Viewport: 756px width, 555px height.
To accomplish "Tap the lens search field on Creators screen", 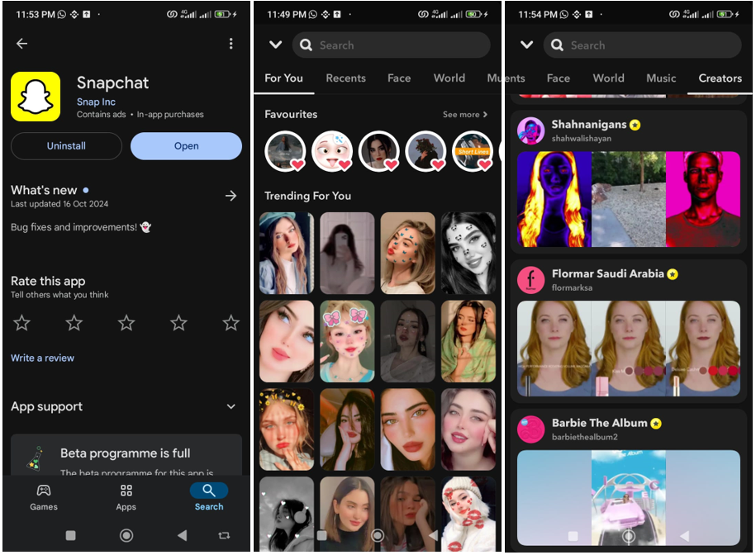I will 642,45.
